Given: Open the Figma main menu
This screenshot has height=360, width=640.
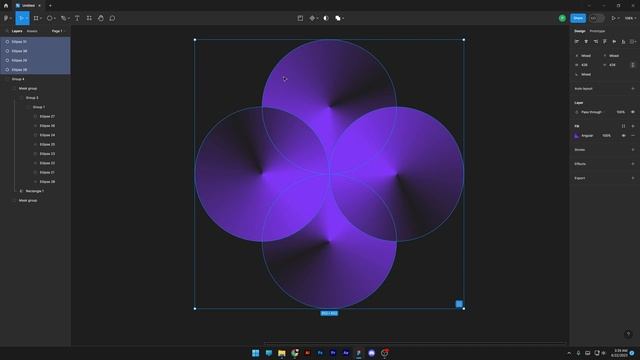Looking at the screenshot, I should coord(6,18).
